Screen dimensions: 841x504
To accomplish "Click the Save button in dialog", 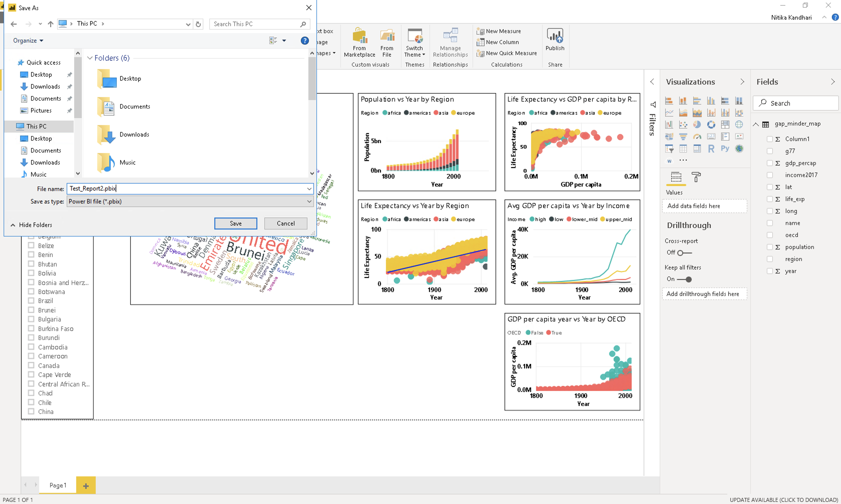I will [236, 223].
